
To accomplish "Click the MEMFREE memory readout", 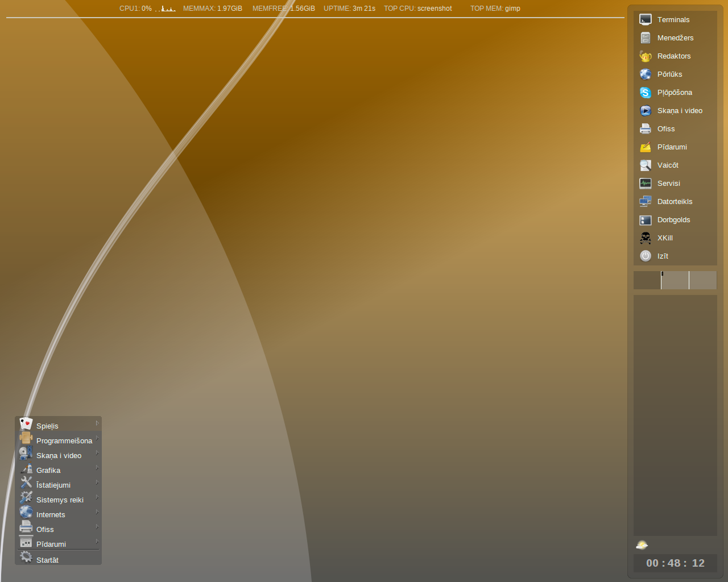I will 284,9.
